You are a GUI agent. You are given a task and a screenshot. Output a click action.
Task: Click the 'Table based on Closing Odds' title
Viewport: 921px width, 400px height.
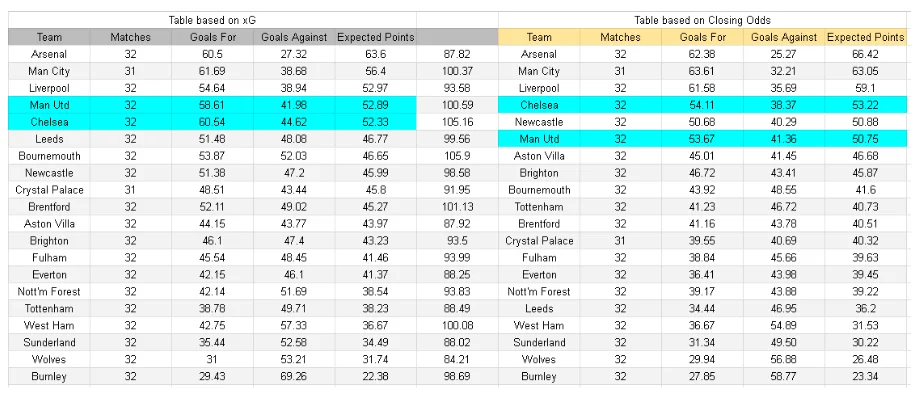(703, 20)
